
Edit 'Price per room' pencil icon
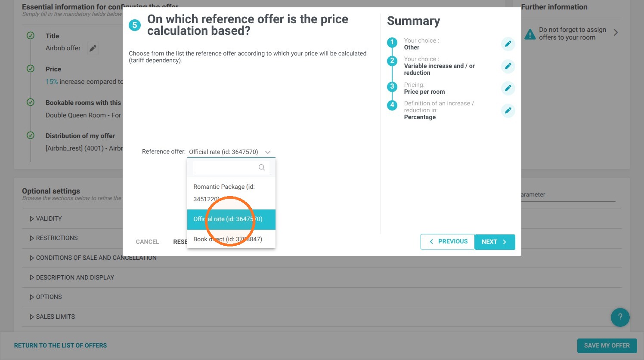(508, 88)
